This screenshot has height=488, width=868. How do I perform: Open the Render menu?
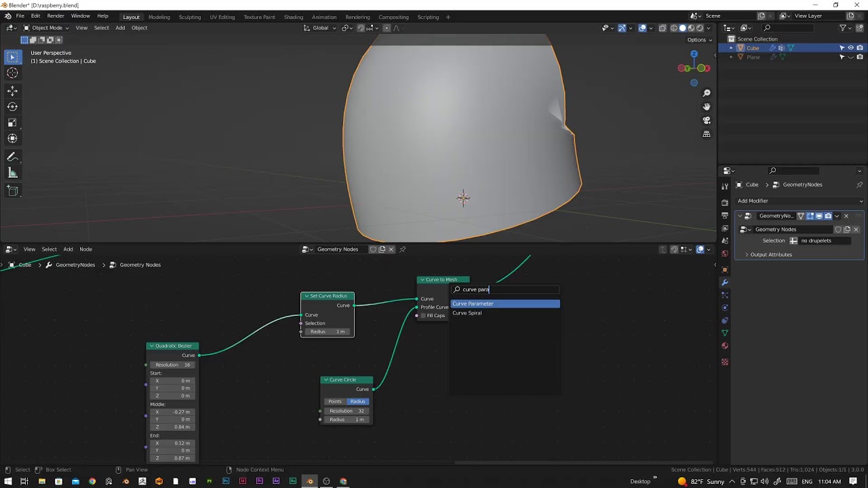56,16
